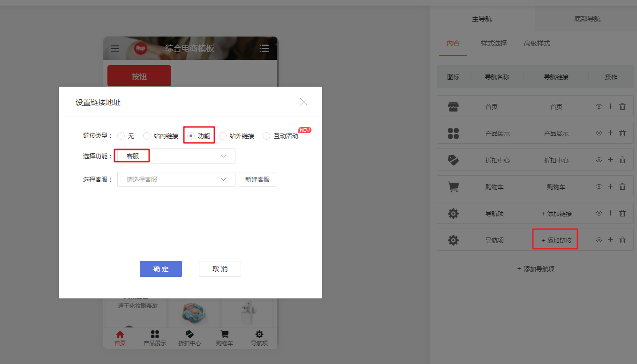
Task: Open the 请选择客服 dropdown
Action: [176, 179]
